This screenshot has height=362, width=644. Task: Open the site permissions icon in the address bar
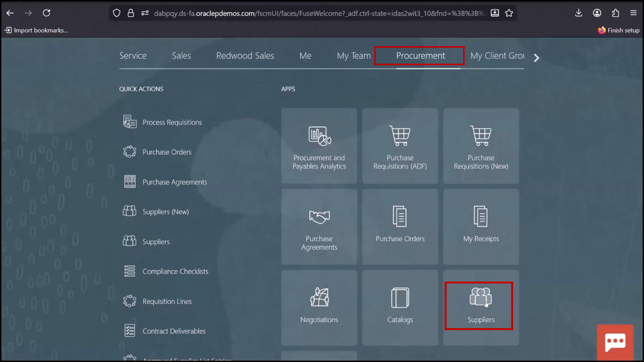coord(145,13)
